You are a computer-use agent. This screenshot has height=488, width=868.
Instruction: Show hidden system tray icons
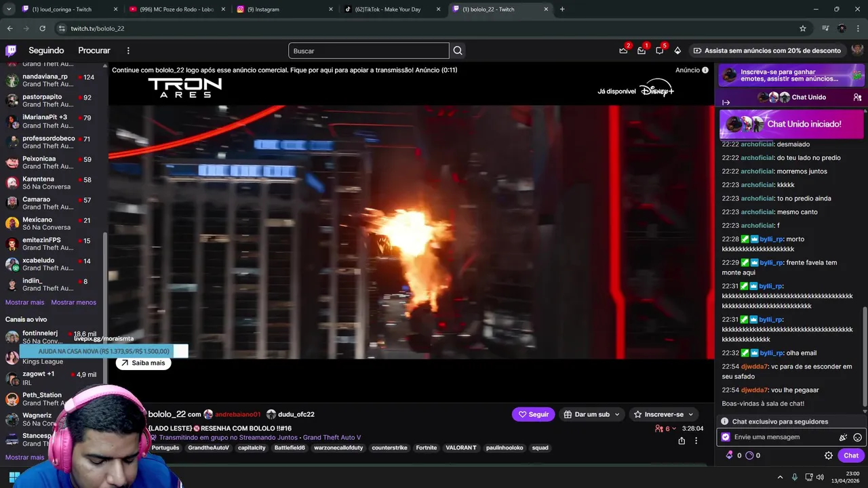(780, 477)
